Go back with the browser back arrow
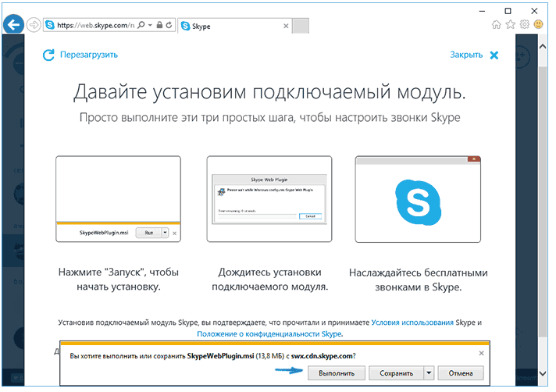The image size is (556, 392). click(13, 25)
